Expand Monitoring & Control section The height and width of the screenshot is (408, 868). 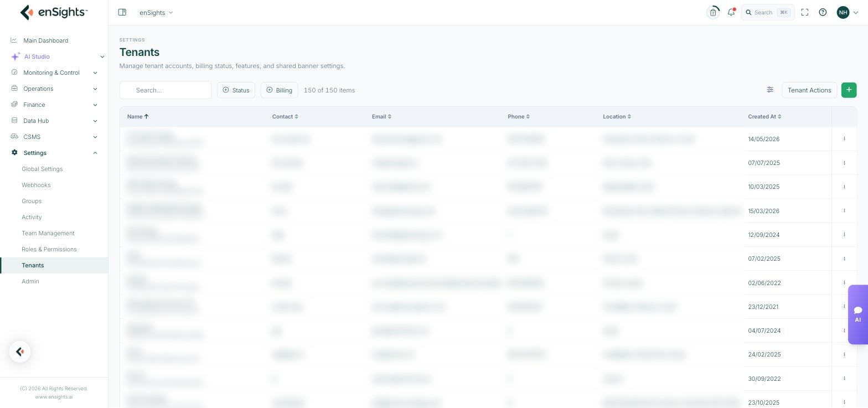[x=54, y=73]
